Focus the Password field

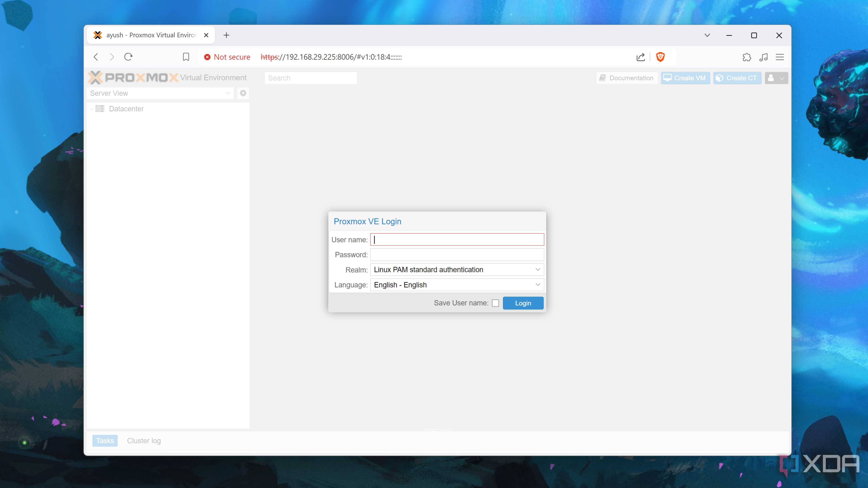tap(457, 255)
